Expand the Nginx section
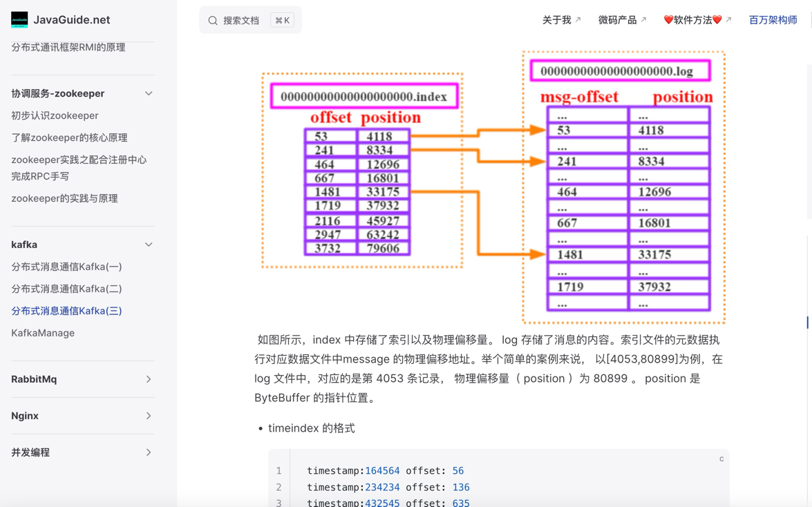This screenshot has width=812, height=507. point(83,416)
